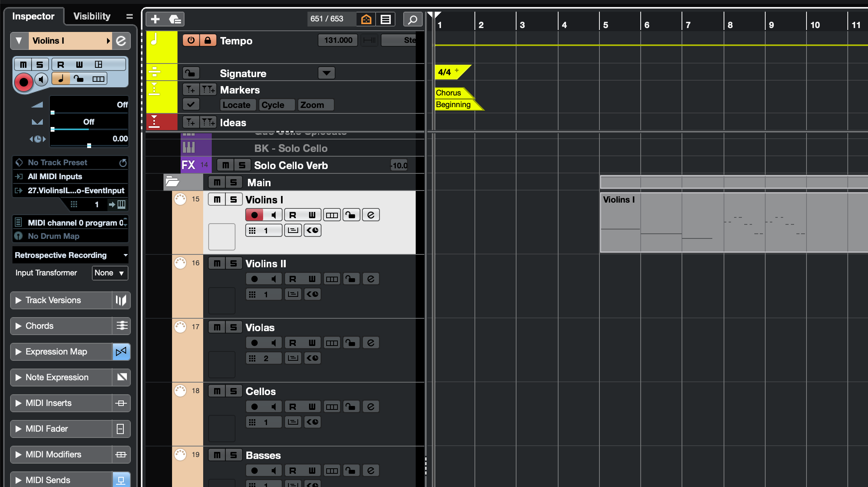
Task: Click the volume slider in the Inspector
Action: coord(89,112)
